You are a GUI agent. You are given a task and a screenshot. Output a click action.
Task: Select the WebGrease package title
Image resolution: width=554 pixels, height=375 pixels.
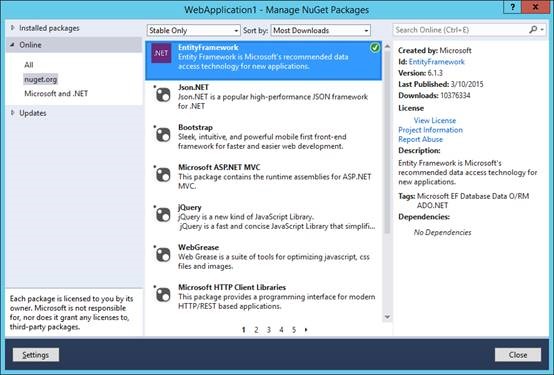click(198, 247)
